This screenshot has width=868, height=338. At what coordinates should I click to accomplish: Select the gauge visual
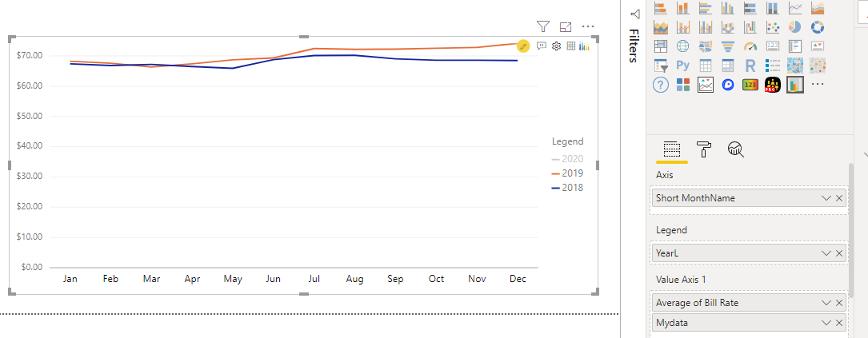click(750, 46)
